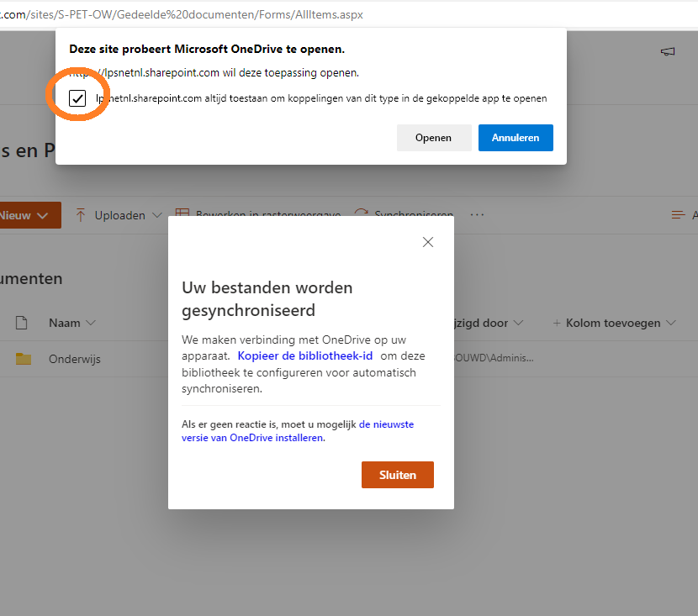This screenshot has height=616, width=698.
Task: Click the view options lines icon
Action: pos(678,215)
